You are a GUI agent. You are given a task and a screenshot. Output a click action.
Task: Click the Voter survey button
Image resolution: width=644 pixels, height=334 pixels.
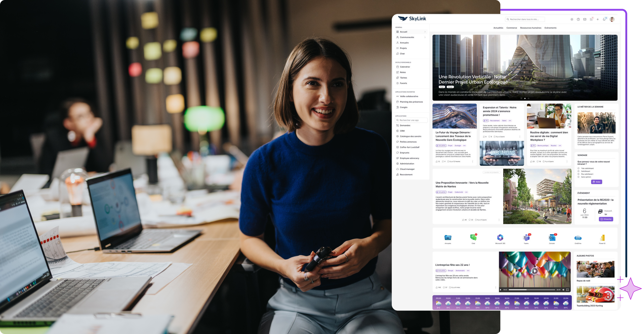597,182
